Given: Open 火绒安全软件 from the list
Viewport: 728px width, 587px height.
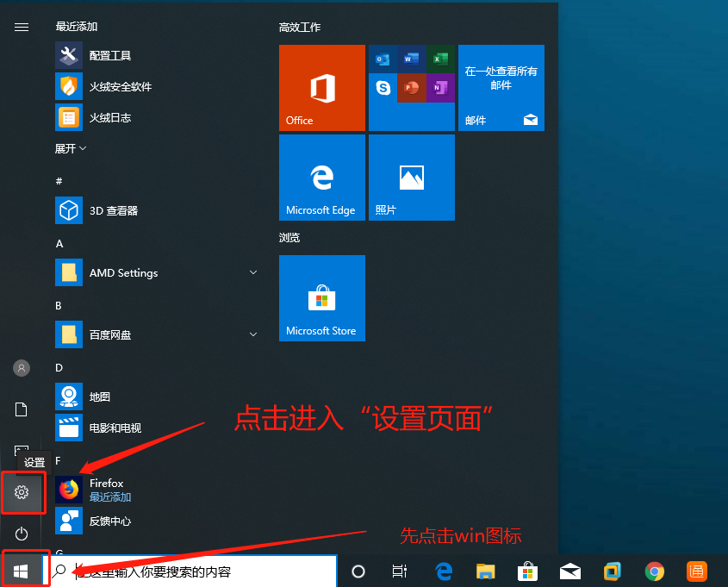Looking at the screenshot, I should click(x=120, y=86).
